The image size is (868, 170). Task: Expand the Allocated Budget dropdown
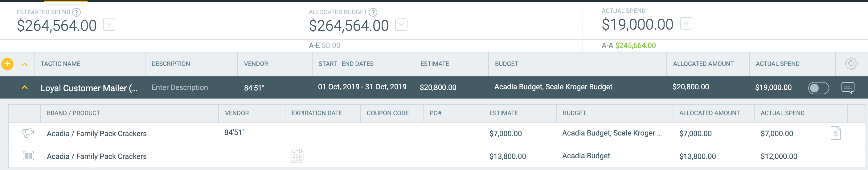tap(401, 25)
